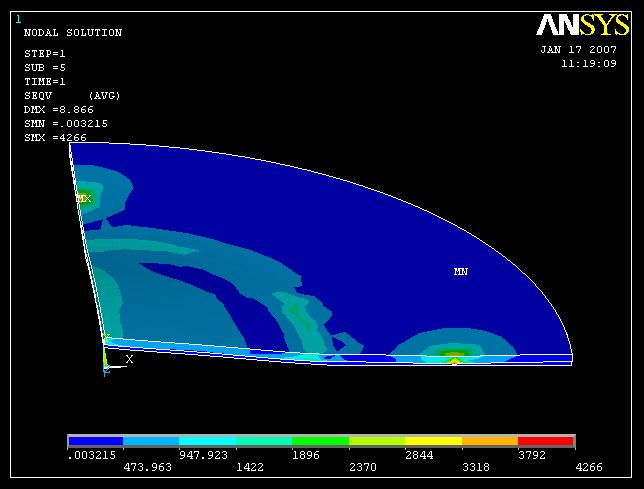Viewport: 644px width, 489px height.
Task: Click the TIME=1 text
Action: (x=45, y=82)
